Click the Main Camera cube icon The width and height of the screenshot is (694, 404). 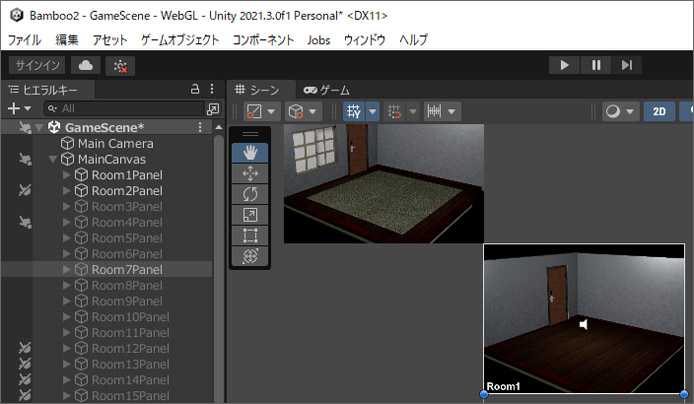pos(67,143)
